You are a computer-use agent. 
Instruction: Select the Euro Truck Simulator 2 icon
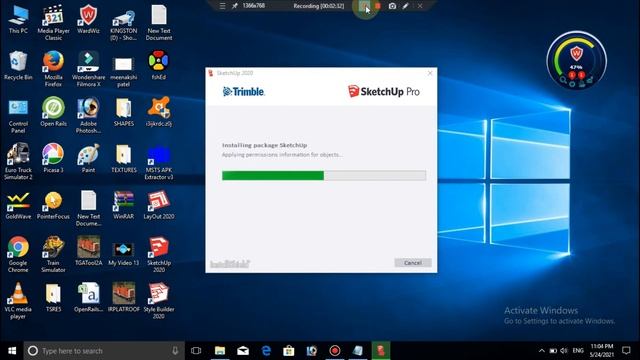pos(18,162)
